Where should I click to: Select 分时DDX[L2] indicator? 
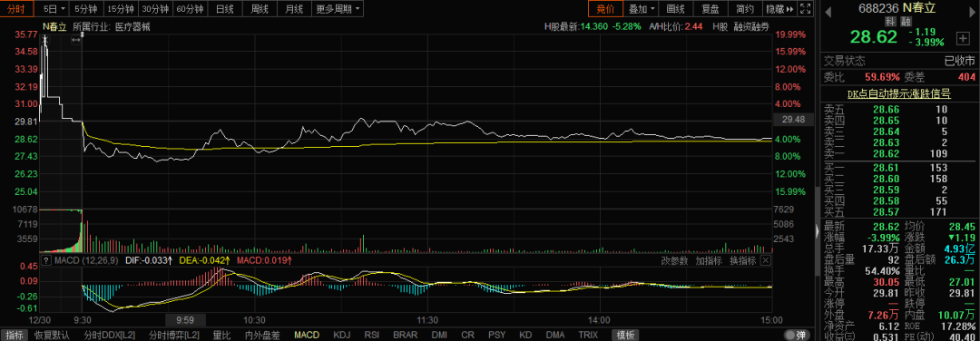(110, 335)
